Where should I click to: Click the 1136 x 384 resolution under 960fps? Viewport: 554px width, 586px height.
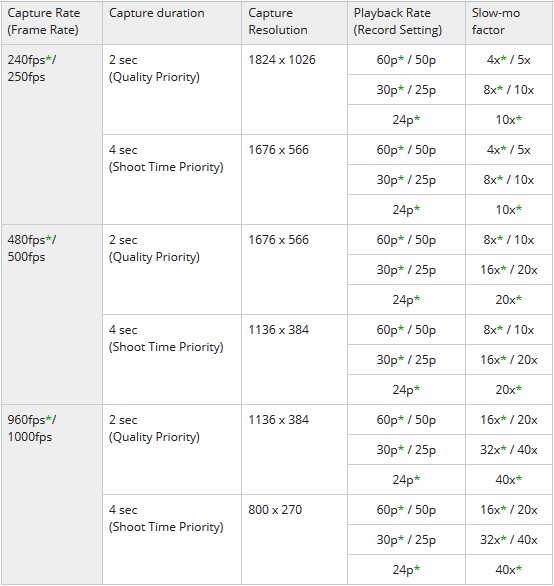tap(294, 450)
